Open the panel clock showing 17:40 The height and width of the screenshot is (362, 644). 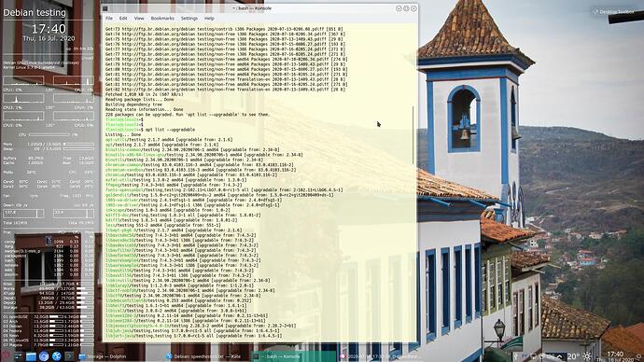coord(615,356)
